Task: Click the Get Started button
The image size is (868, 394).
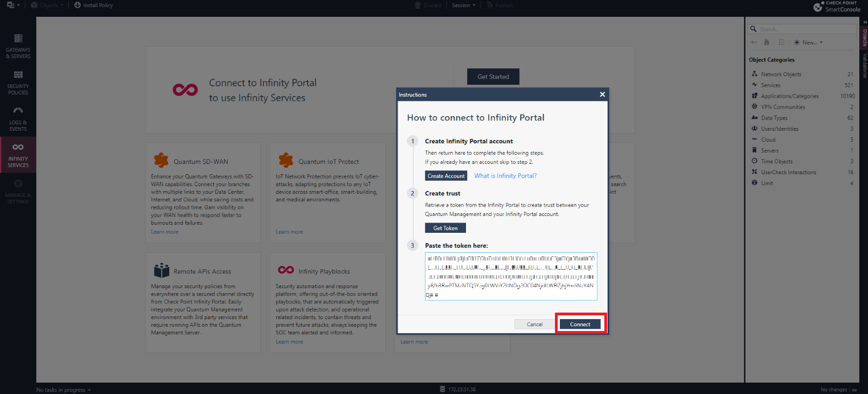Action: 493,77
